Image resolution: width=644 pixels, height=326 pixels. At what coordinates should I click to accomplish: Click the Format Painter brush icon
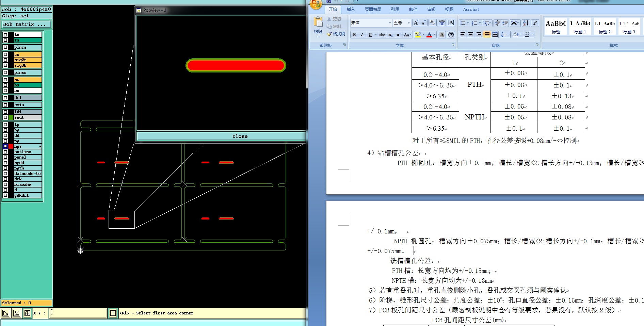click(329, 34)
